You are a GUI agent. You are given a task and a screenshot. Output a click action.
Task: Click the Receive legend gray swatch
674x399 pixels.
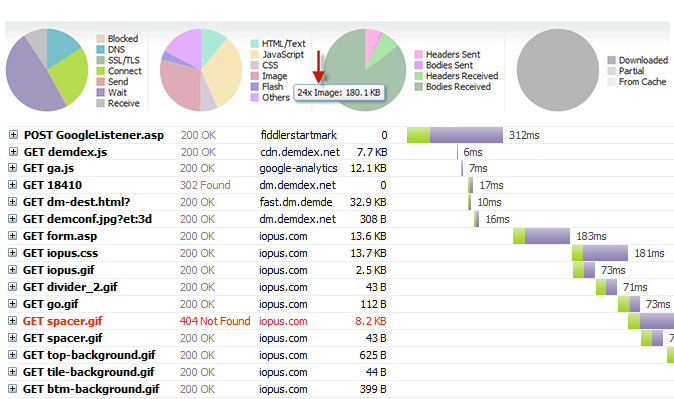[x=101, y=103]
